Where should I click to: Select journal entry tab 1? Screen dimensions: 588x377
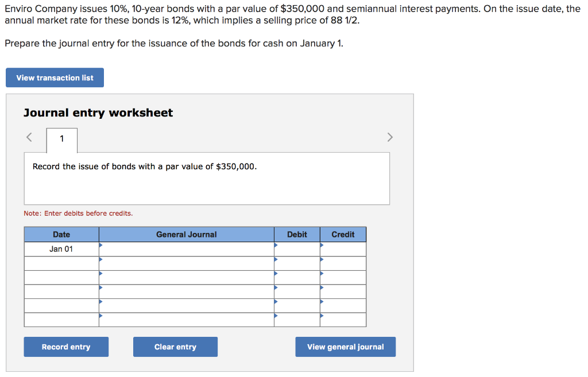(x=62, y=140)
